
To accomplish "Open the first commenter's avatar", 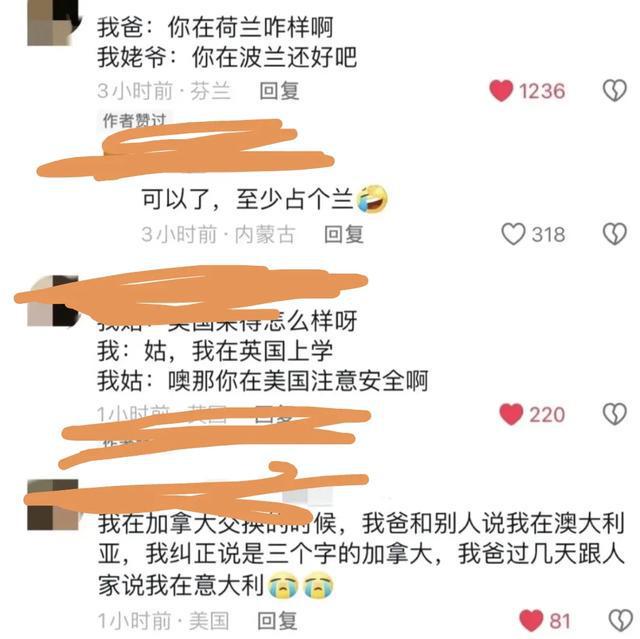I will (52, 22).
